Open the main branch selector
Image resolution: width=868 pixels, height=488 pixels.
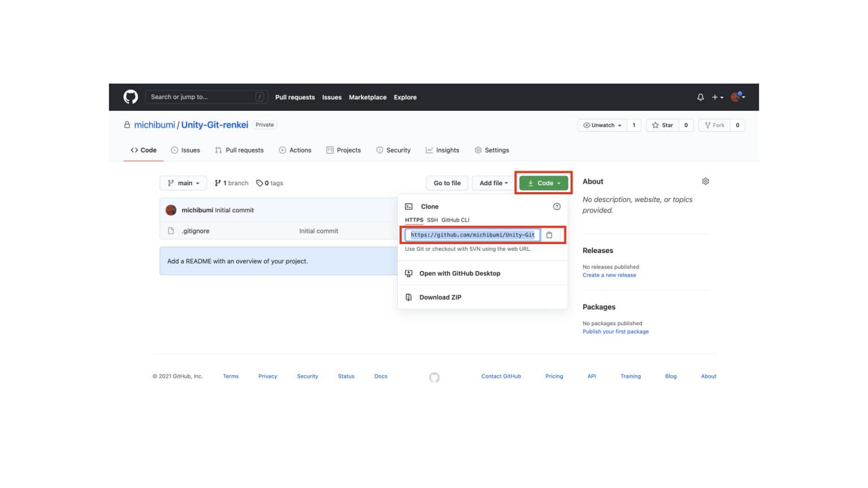184,183
